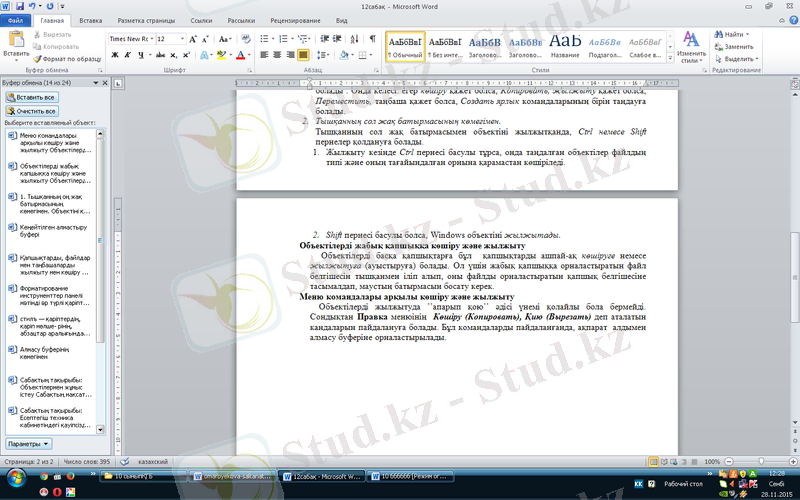Click the Save icon in quick access toolbar
Screen dimensions: 800x500
tap(21, 6)
